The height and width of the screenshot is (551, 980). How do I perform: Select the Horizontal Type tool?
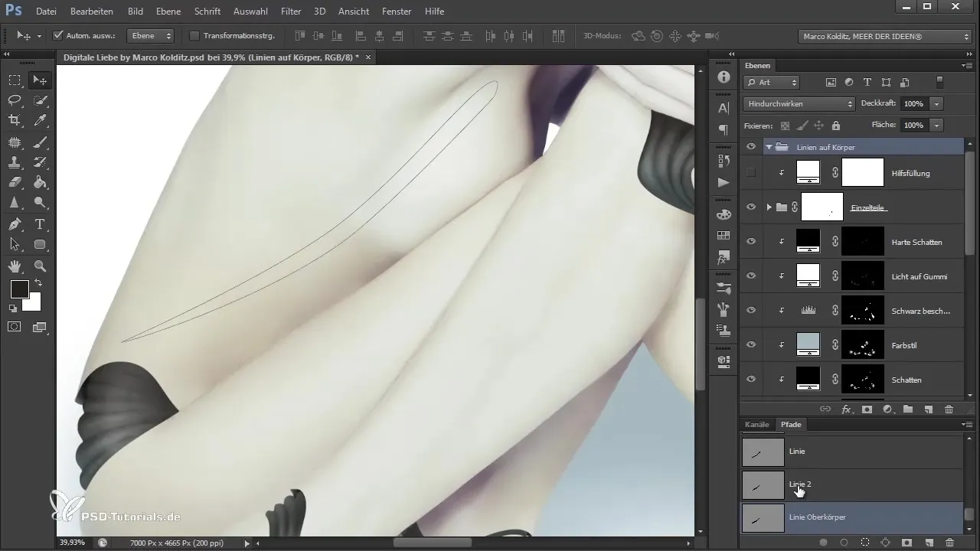40,224
